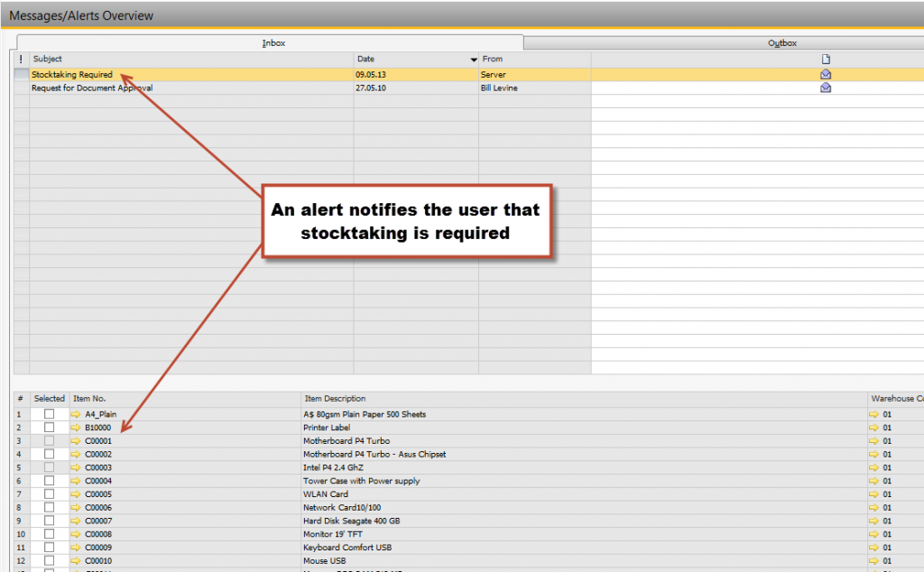This screenshot has width=924, height=572.
Task: Check the Selected box for item C00005
Action: [50, 494]
